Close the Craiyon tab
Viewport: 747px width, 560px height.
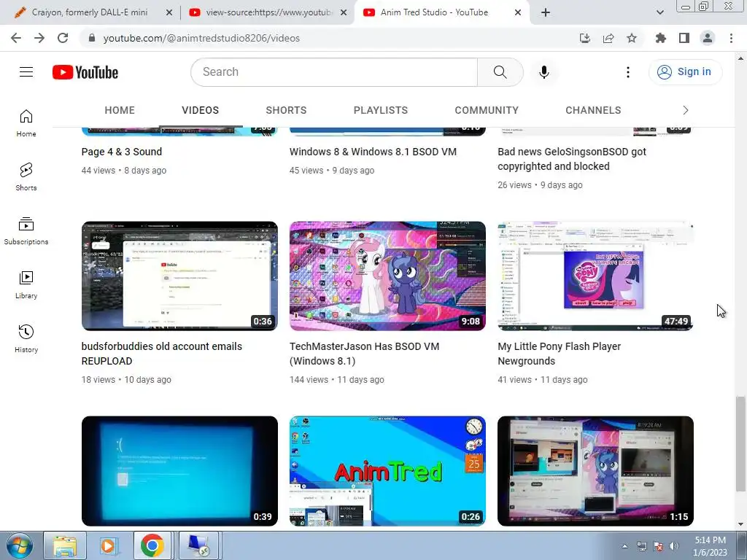pos(169,12)
